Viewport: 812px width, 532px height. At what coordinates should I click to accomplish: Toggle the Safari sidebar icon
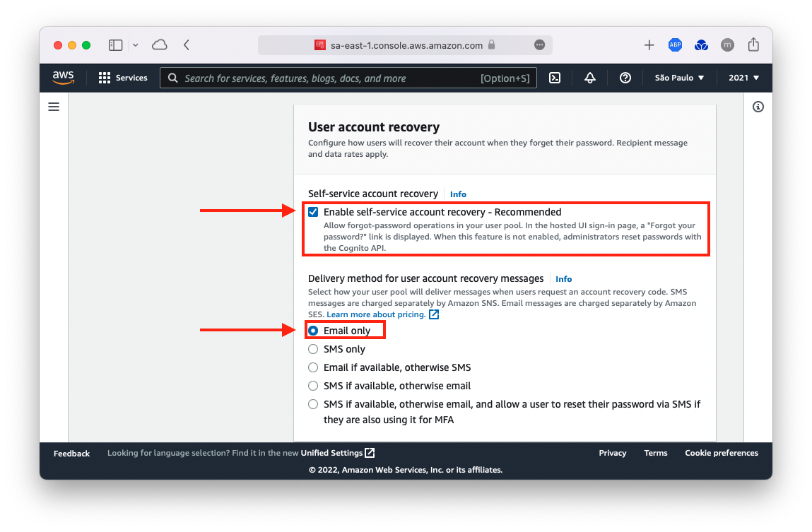115,45
